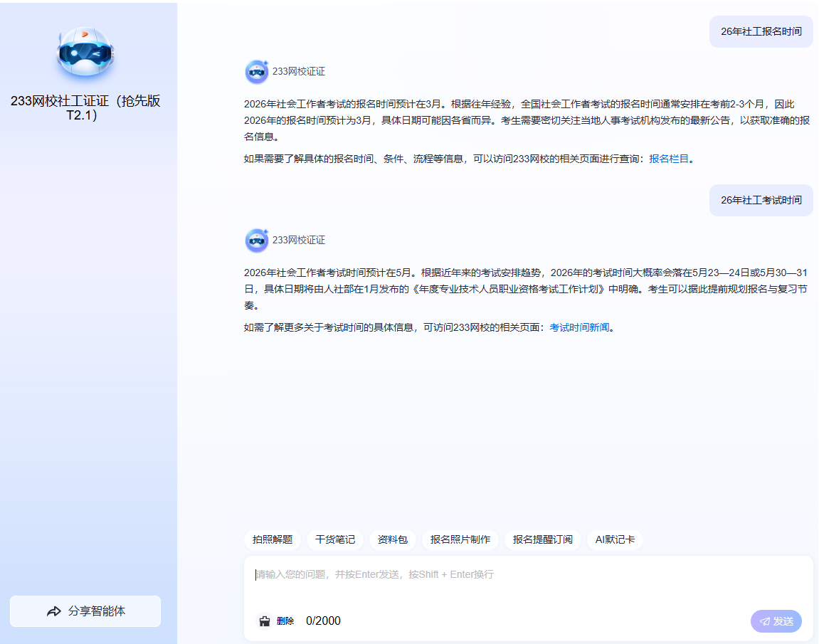Open the 拍照解题 quick tool
819x644 pixels.
pos(273,539)
